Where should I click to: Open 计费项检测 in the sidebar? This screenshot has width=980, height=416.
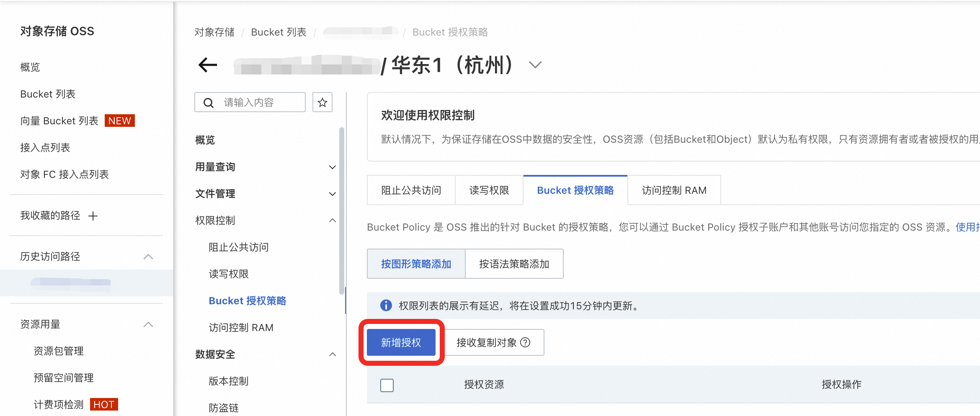59,405
